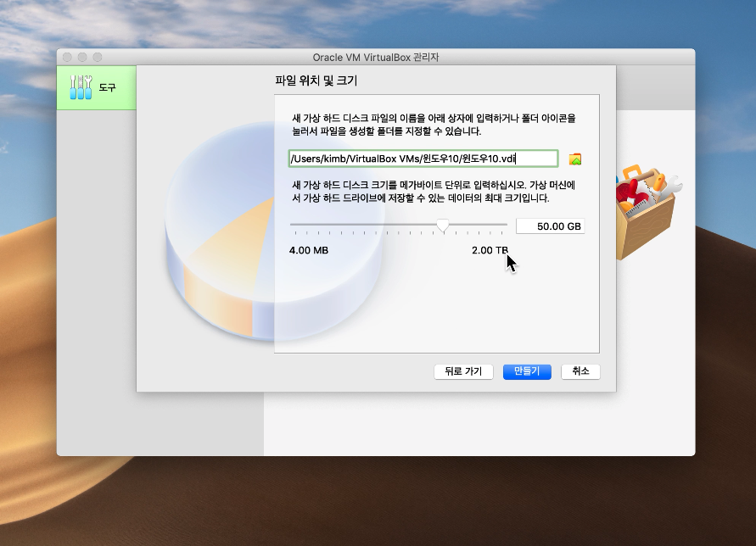Close the VirtualBox manager window
756x546 pixels.
[67, 57]
